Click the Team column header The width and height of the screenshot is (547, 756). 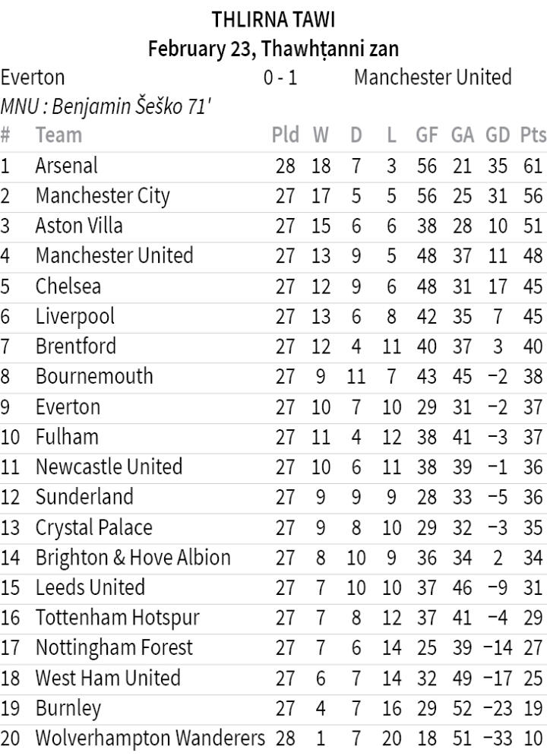58,135
